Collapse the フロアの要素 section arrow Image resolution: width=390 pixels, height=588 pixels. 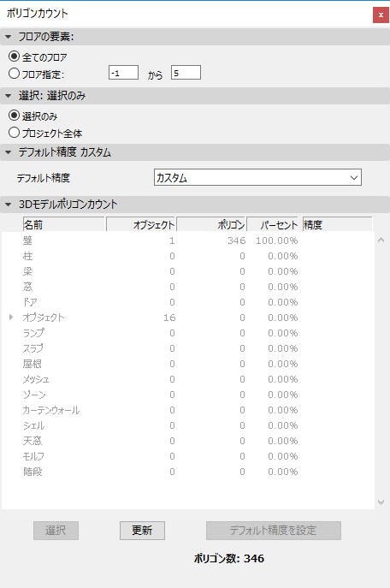click(9, 37)
